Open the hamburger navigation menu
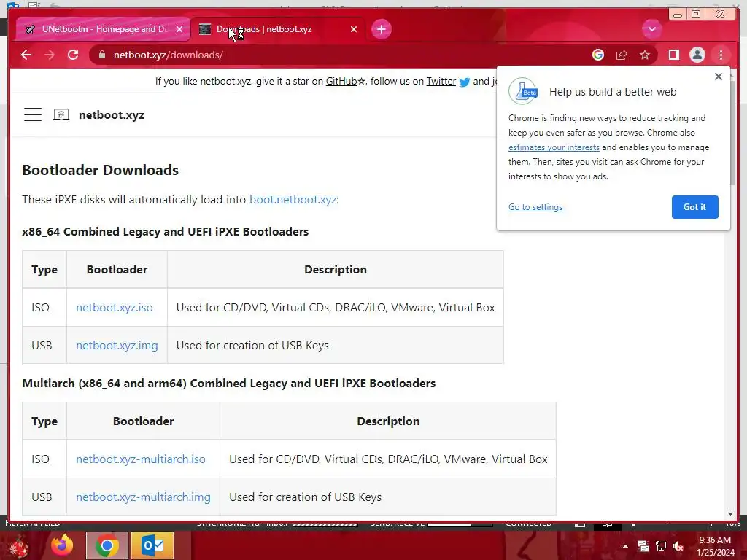This screenshot has width=747, height=560. (x=33, y=114)
